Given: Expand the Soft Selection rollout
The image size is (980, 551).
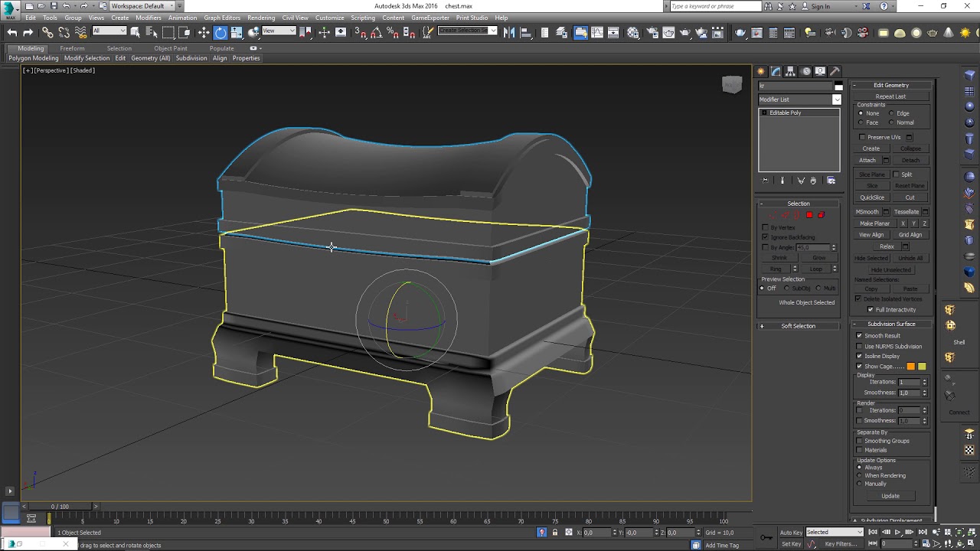Looking at the screenshot, I should tap(798, 326).
